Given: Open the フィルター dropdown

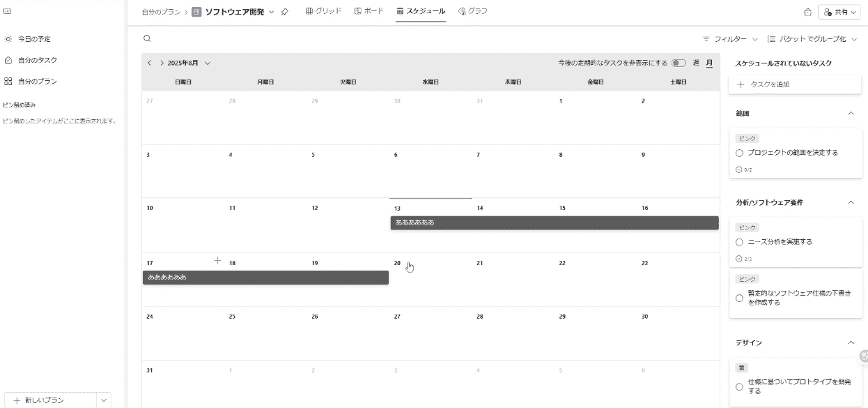Looking at the screenshot, I should [730, 39].
